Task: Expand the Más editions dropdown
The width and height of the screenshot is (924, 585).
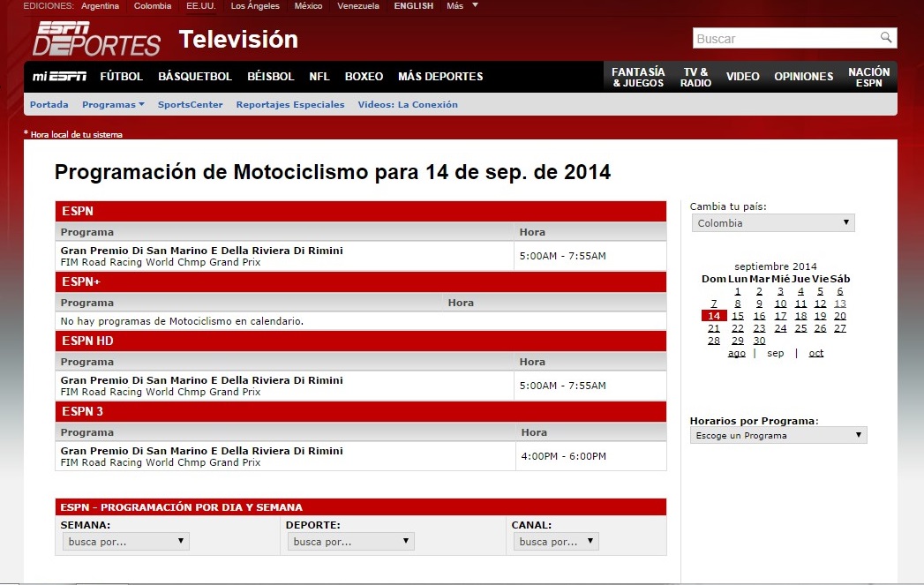Action: 462,6
